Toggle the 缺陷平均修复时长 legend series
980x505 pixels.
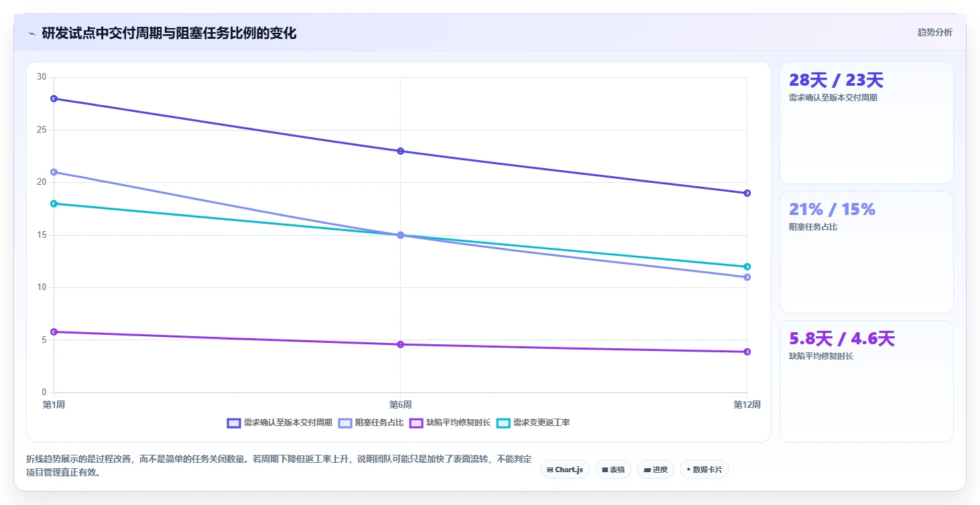(450, 423)
